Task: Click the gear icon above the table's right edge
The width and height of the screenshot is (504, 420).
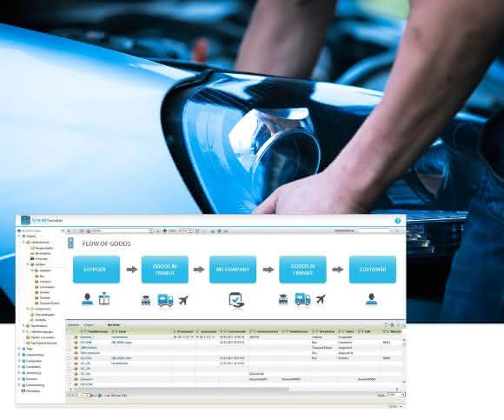Action: point(392,325)
